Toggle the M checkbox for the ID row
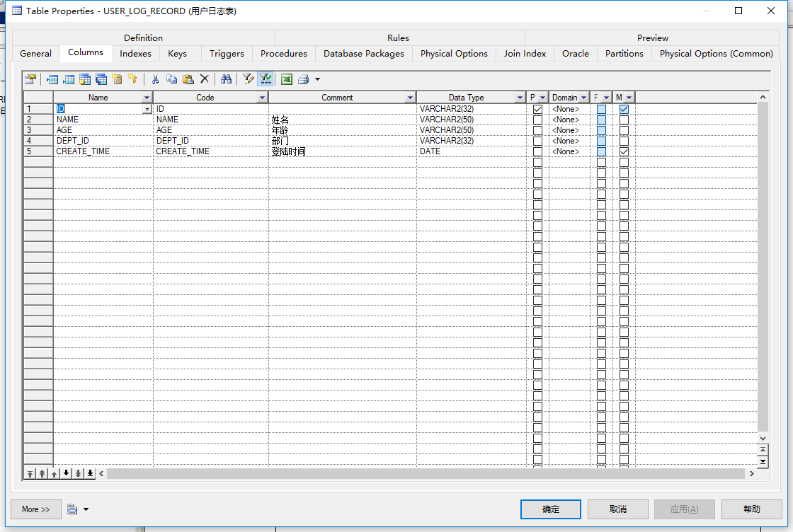Viewport: 793px width, 532px height. click(624, 109)
